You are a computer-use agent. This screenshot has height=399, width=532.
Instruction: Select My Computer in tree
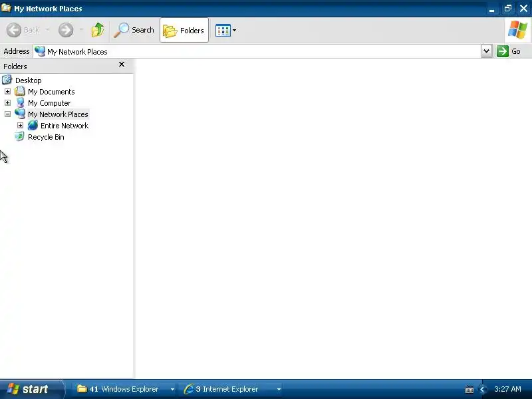49,103
